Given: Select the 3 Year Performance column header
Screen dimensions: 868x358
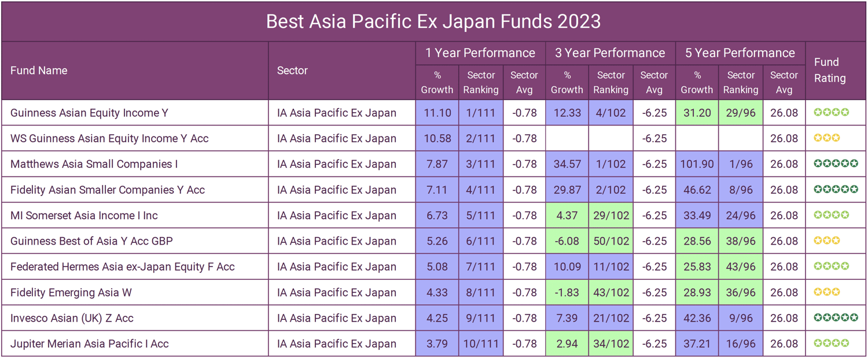Looking at the screenshot, I should click(x=610, y=53).
